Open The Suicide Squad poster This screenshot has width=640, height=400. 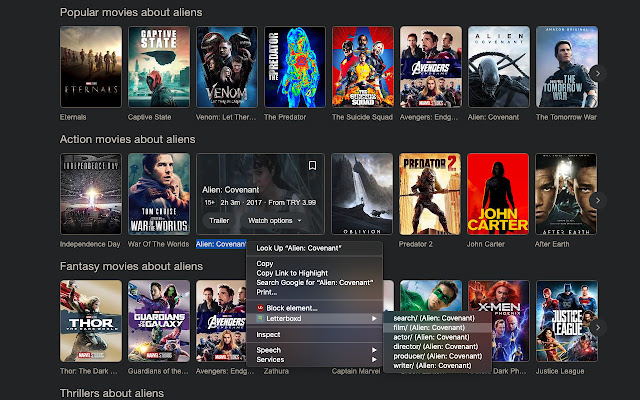point(363,67)
